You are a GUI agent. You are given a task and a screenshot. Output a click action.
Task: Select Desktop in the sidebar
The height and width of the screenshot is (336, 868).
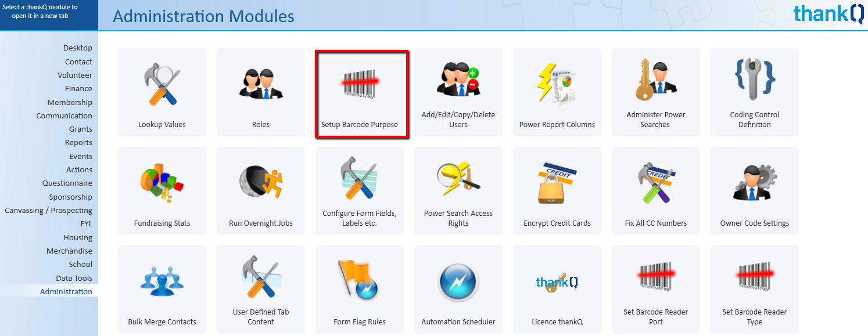[78, 48]
